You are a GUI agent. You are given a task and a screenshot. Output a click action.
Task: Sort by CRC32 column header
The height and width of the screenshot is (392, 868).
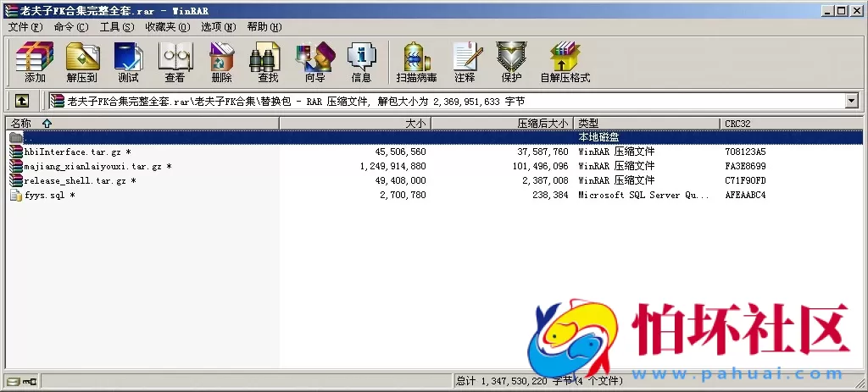pyautogui.click(x=792, y=124)
